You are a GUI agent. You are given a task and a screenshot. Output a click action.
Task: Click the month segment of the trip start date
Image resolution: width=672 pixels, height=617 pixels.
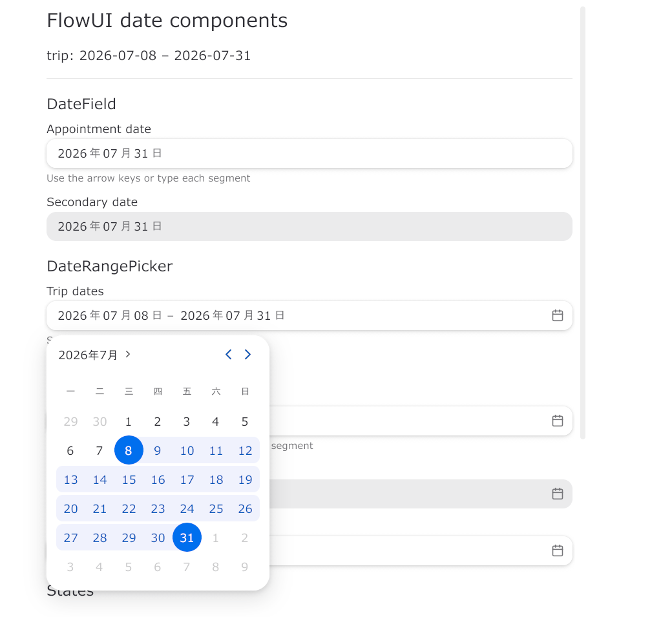click(x=110, y=316)
